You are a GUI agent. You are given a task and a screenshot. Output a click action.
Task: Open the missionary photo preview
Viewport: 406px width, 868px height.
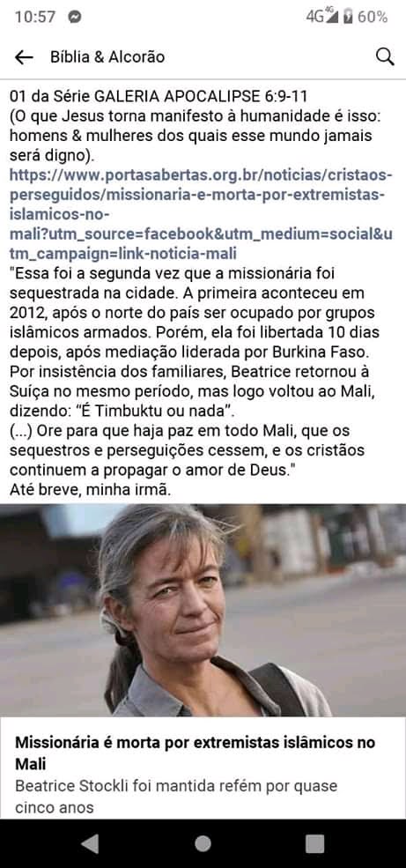coord(203,610)
